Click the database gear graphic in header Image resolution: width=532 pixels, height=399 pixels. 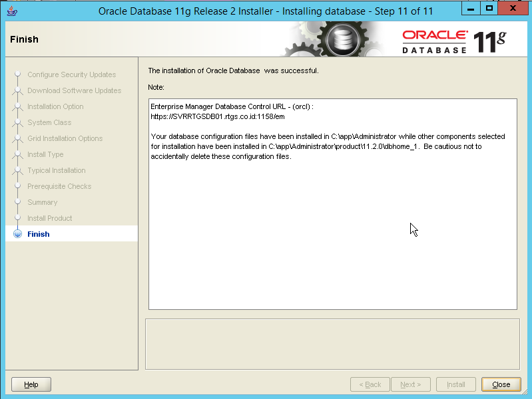coord(331,39)
